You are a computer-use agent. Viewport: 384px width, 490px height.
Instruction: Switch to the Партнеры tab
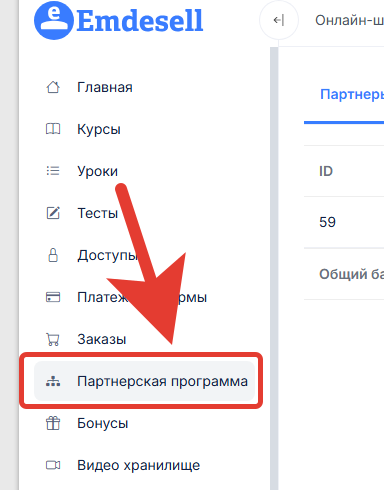[x=352, y=94]
